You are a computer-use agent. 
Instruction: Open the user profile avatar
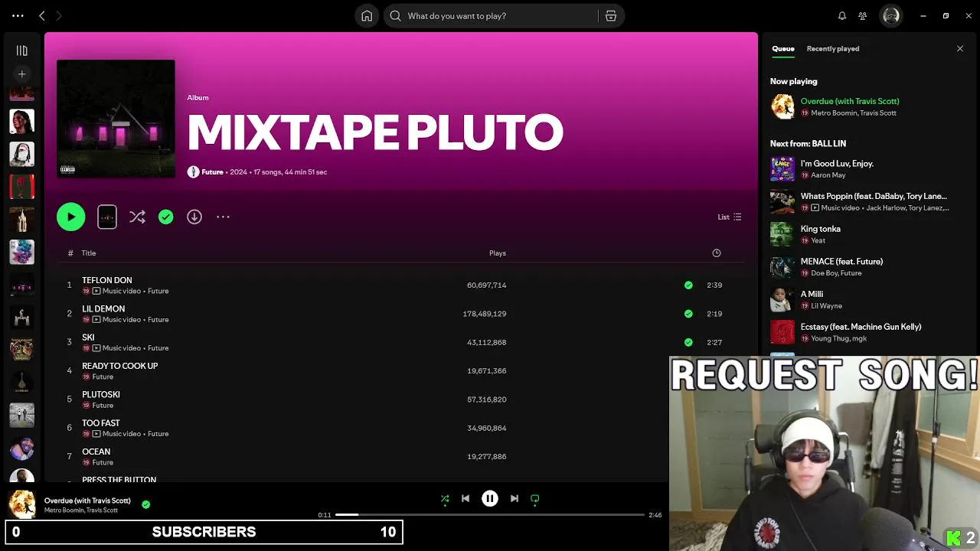click(890, 15)
